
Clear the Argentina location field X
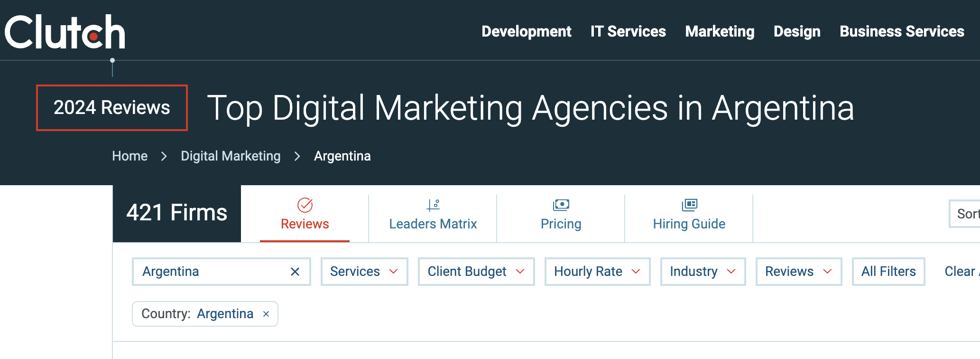tap(295, 272)
